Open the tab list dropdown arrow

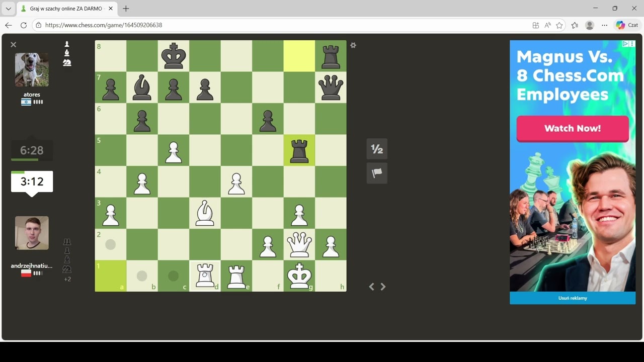tap(8, 9)
